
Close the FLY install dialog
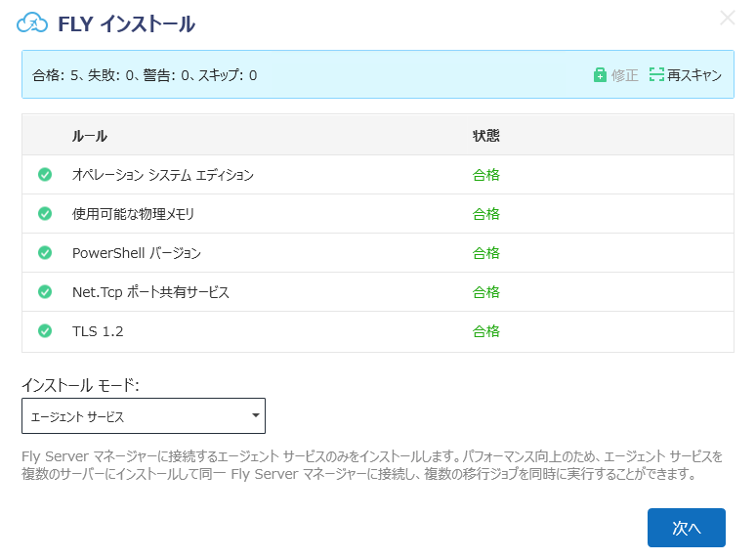(727, 18)
